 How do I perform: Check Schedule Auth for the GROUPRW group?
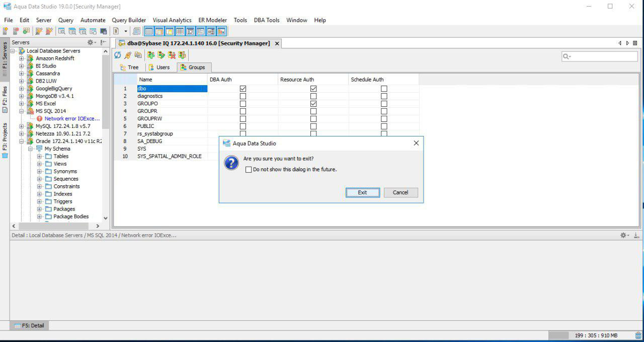(384, 119)
